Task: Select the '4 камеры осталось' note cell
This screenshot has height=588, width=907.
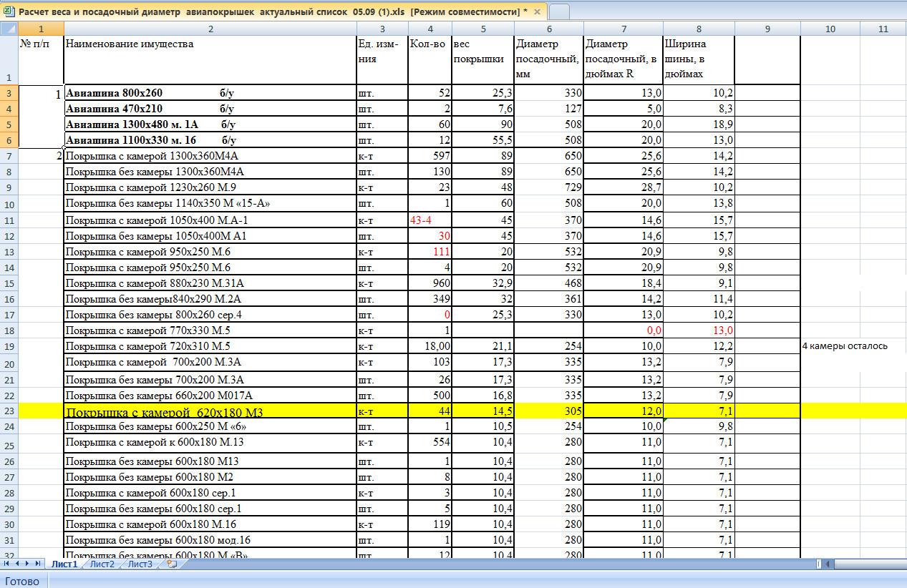Action: [x=845, y=346]
